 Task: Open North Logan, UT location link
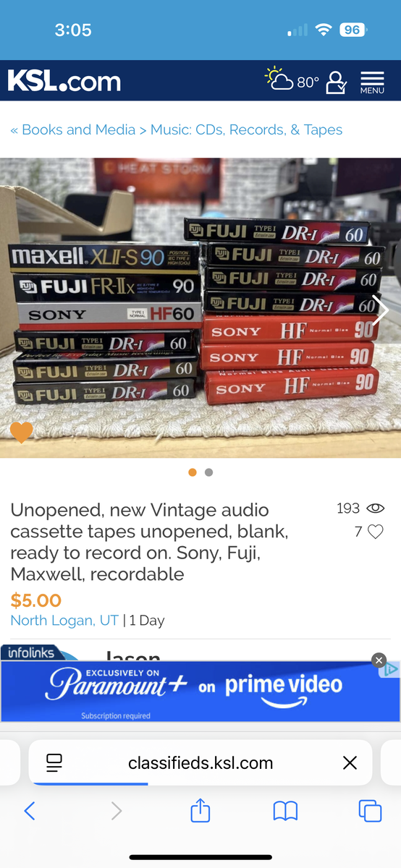click(65, 621)
